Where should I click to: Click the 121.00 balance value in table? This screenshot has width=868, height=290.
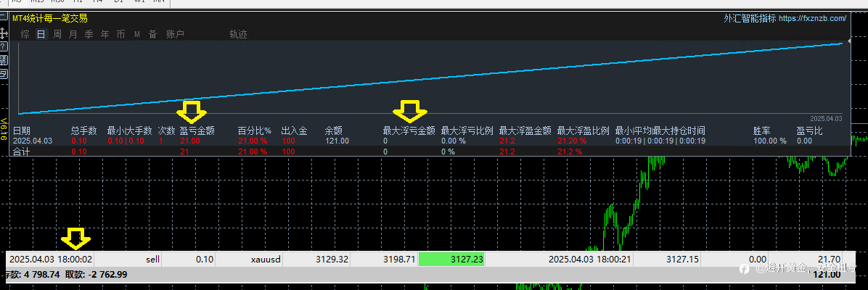tap(337, 141)
